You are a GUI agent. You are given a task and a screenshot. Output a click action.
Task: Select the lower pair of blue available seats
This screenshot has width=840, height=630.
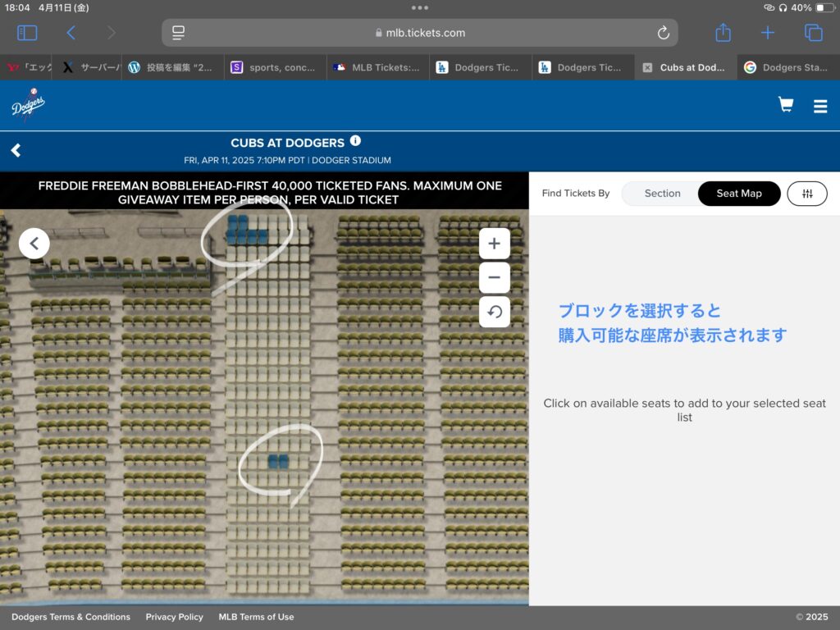[278, 461]
